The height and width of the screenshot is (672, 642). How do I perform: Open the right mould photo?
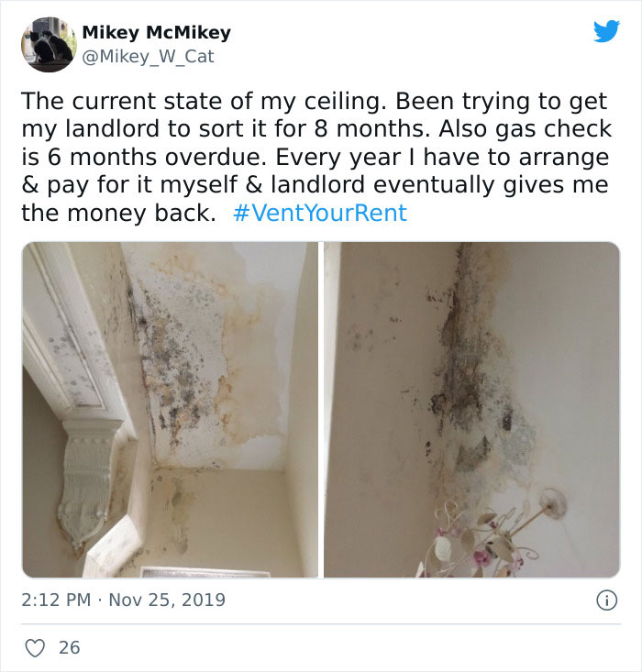471,410
